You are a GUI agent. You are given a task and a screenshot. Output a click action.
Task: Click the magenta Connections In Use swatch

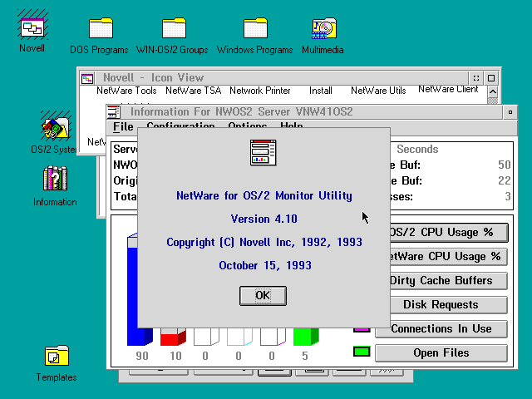(362, 330)
